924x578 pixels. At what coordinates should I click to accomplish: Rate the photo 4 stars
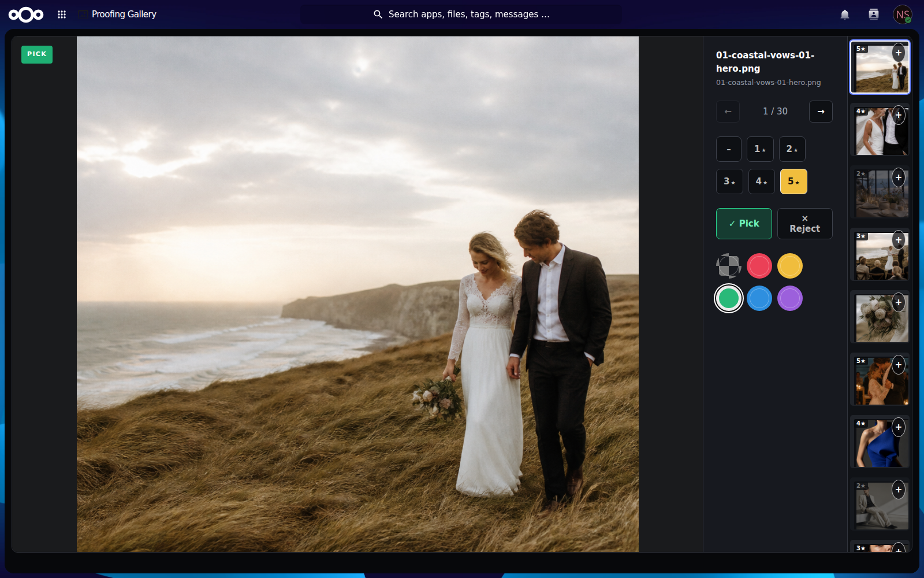[761, 181]
